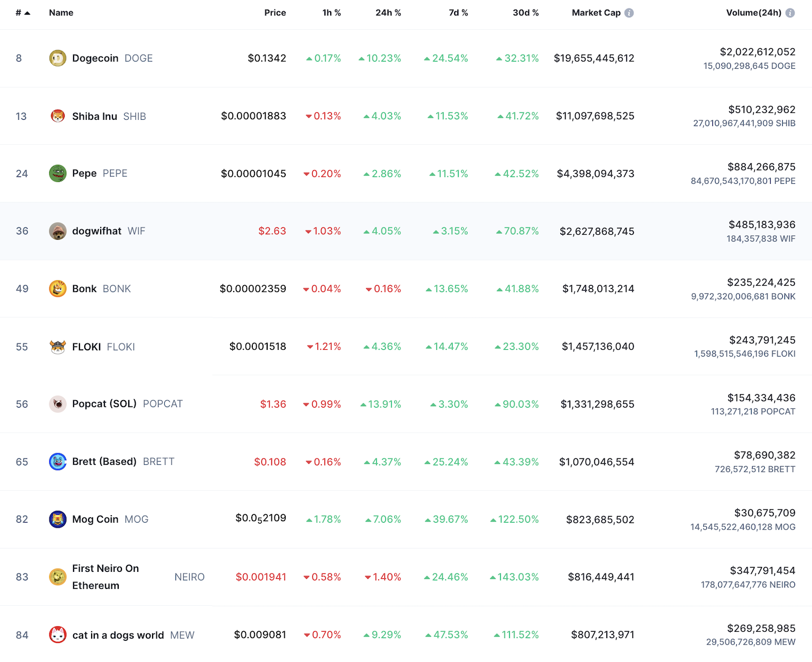Sort table by 30d % column
This screenshot has height=662, width=812.
pyautogui.click(x=526, y=13)
